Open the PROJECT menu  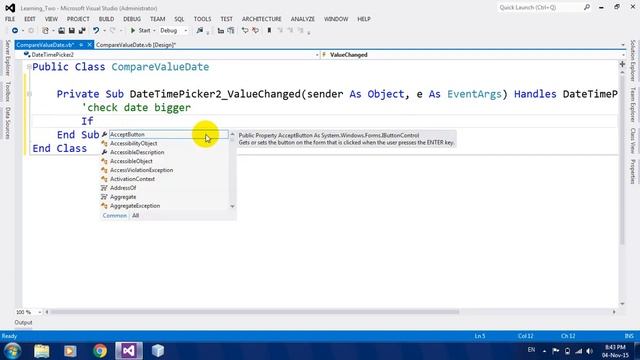(x=78, y=19)
